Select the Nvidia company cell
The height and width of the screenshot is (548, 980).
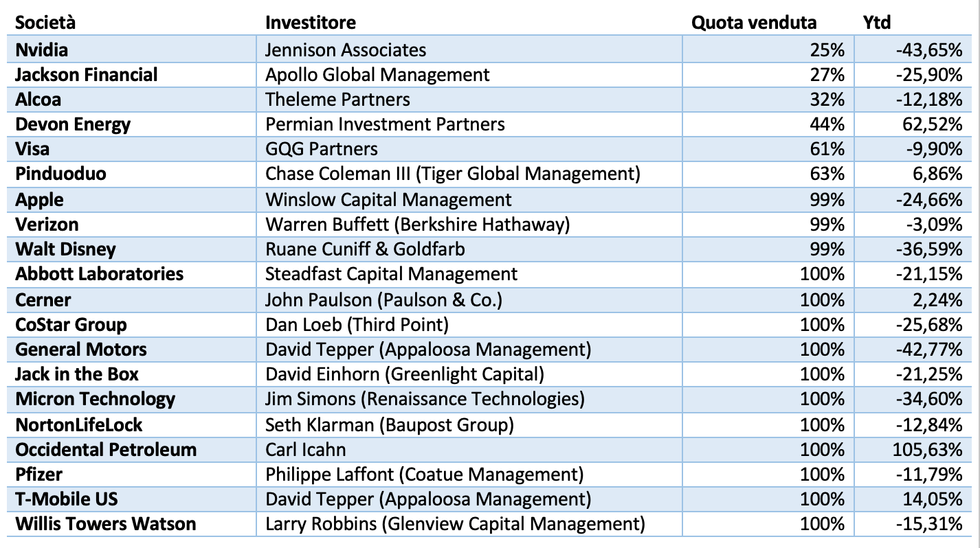coord(42,50)
